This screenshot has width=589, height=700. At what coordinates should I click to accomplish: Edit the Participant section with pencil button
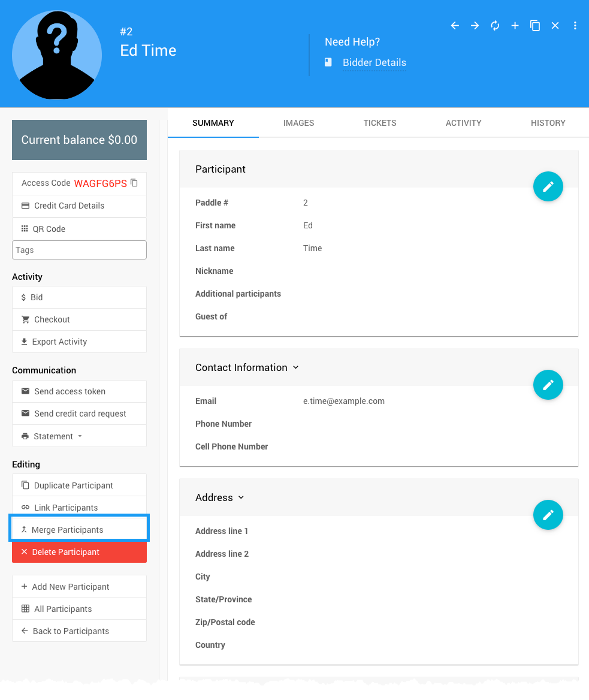(x=548, y=186)
